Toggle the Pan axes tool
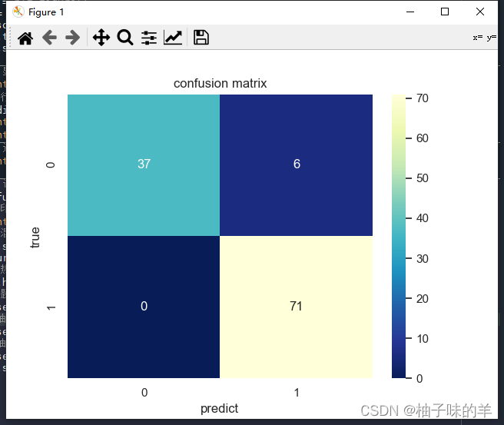Viewport: 504px width, 425px height. tap(101, 38)
